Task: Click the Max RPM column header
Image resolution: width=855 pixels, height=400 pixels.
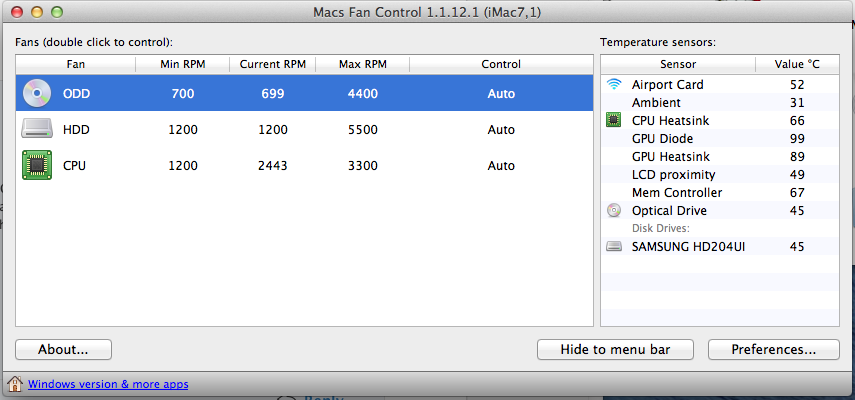Action: [363, 64]
